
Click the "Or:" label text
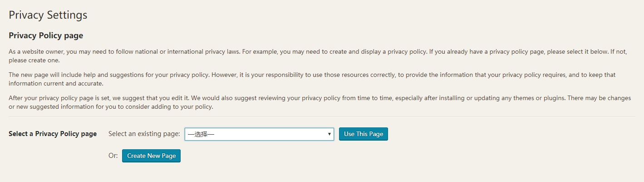click(113, 156)
